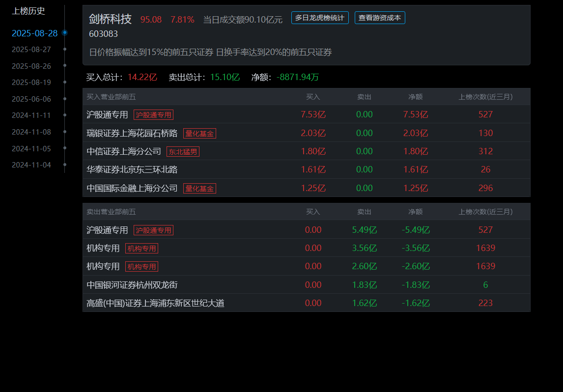563x392 pixels.
Task: Click listing count 223 for 高盛
Action: [x=485, y=303]
